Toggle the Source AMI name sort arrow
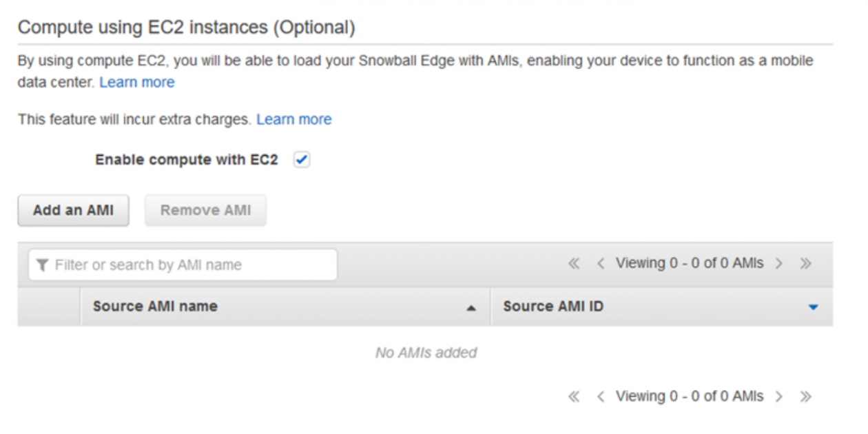This screenshot has height=434, width=868. [471, 307]
